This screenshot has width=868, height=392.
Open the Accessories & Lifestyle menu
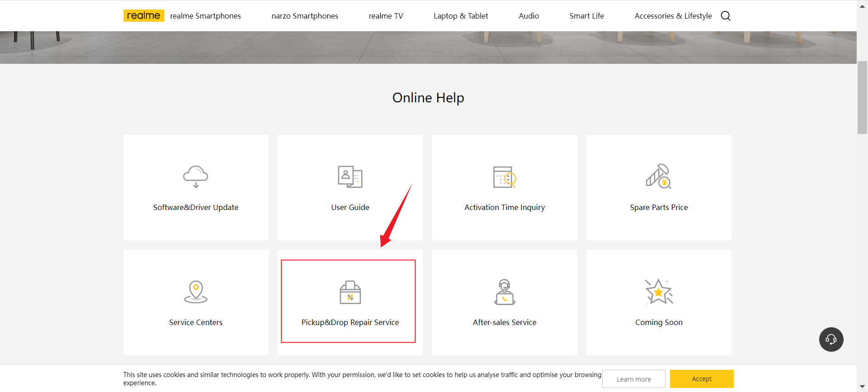click(x=673, y=16)
